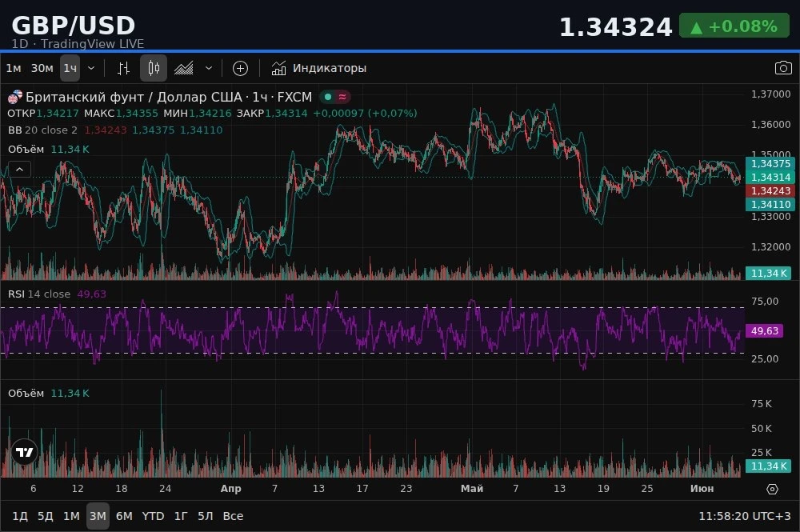Open the timeframe dropdown arrow

[x=91, y=68]
